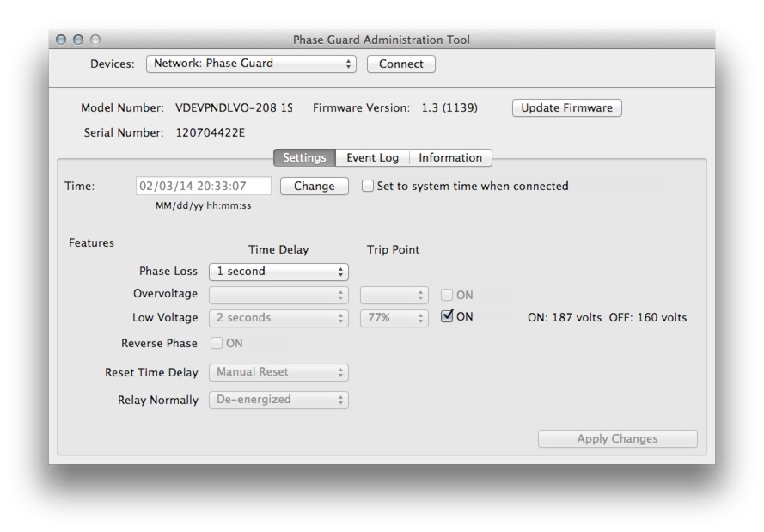Click the Trip Point column header
Viewport: 764px width, 532px height.
click(393, 249)
